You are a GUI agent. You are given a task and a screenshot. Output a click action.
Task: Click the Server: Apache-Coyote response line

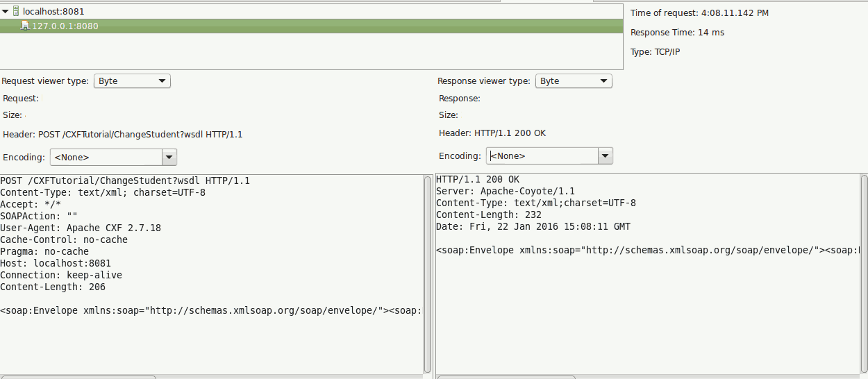[505, 192]
